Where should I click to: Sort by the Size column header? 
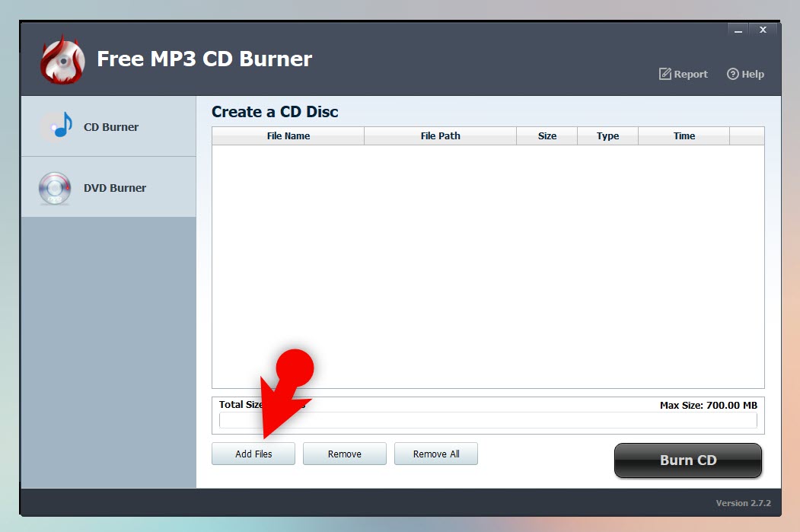click(547, 135)
